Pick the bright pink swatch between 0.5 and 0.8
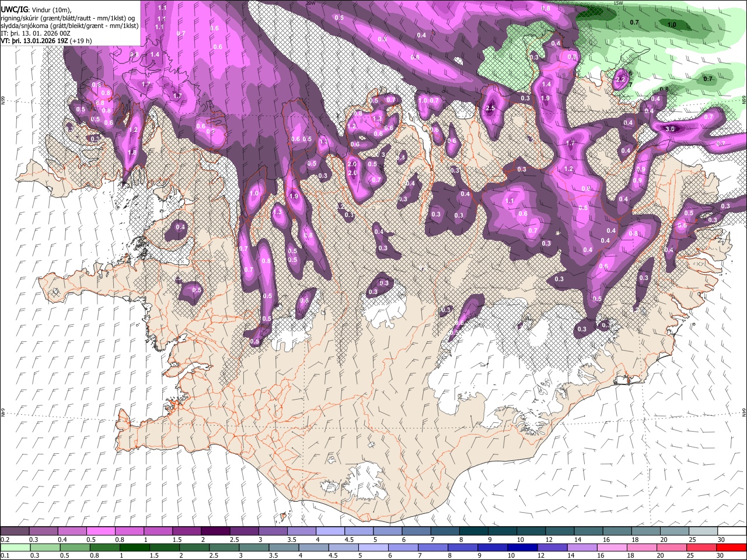Screen dimensions: 747x560 tap(100, 531)
